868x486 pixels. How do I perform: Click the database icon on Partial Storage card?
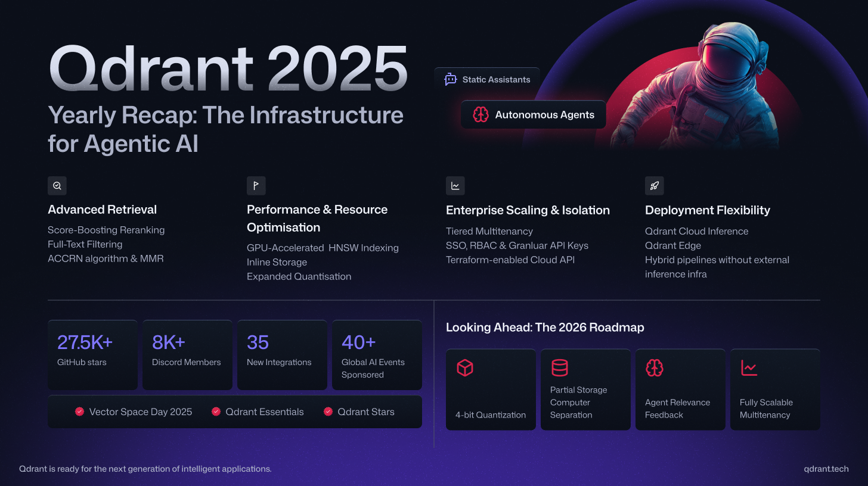coord(560,368)
